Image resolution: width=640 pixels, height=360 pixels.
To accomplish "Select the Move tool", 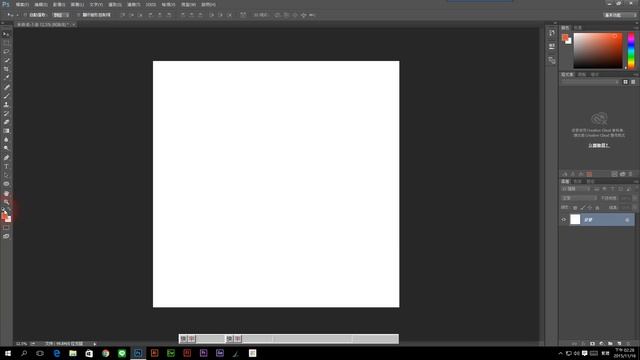I will click(6, 34).
